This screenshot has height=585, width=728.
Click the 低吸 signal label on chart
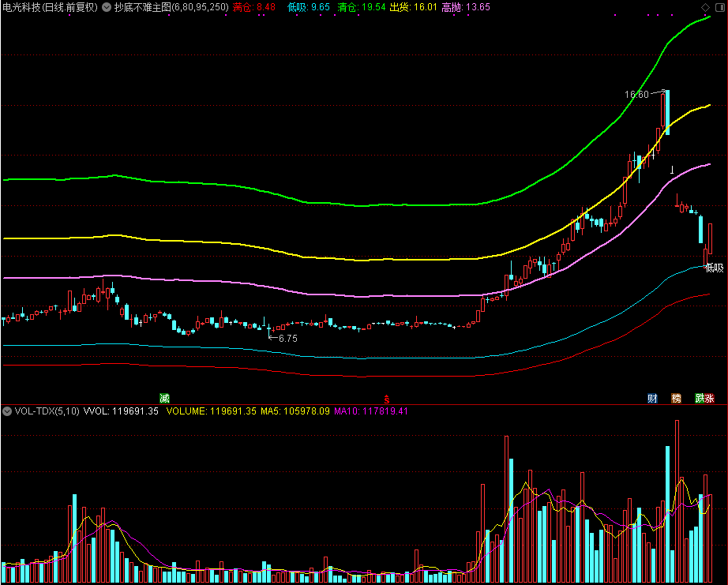[715, 268]
